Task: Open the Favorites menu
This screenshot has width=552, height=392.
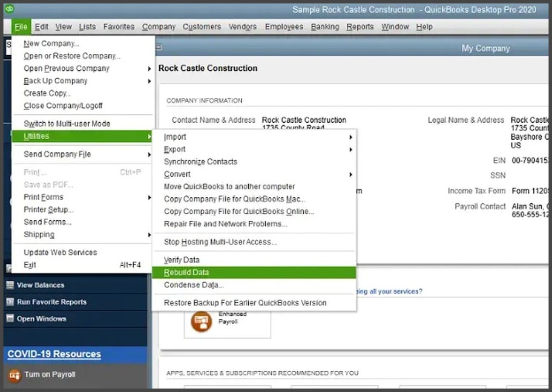Action: pyautogui.click(x=119, y=27)
